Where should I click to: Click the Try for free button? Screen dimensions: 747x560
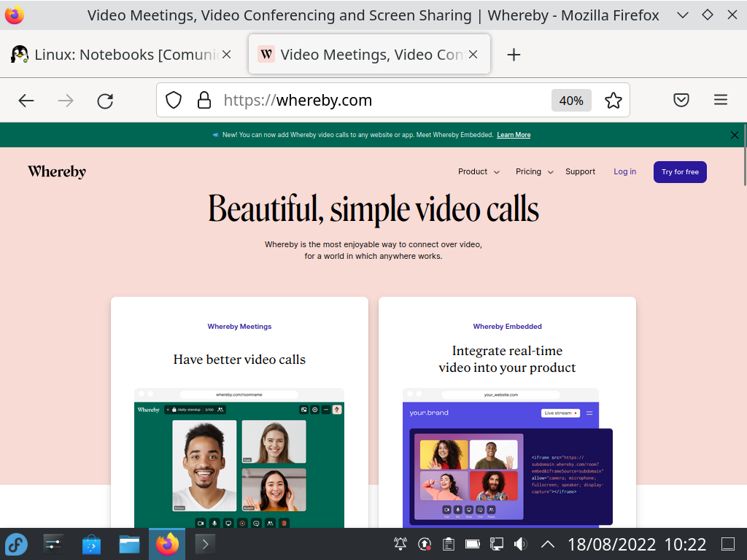click(x=680, y=172)
